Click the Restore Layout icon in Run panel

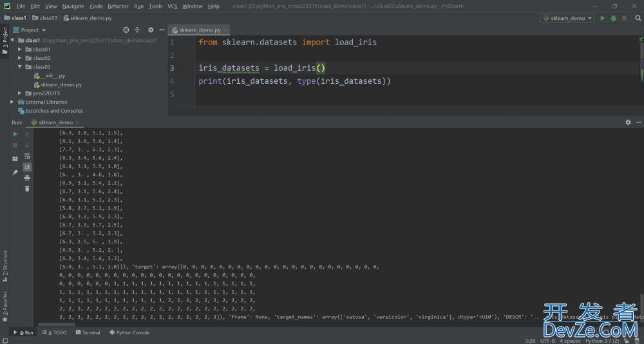click(x=15, y=158)
